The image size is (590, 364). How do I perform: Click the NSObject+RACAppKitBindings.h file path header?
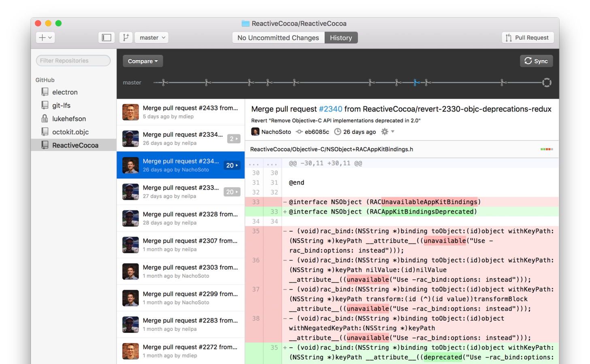(332, 149)
